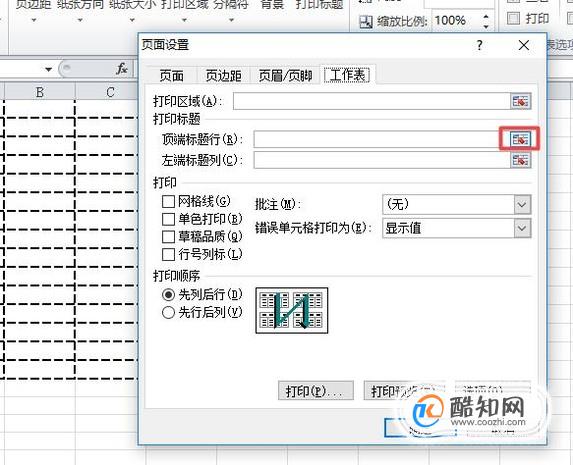Expand the 错误单元格打印为 dropdown
The height and width of the screenshot is (465, 573).
522,228
